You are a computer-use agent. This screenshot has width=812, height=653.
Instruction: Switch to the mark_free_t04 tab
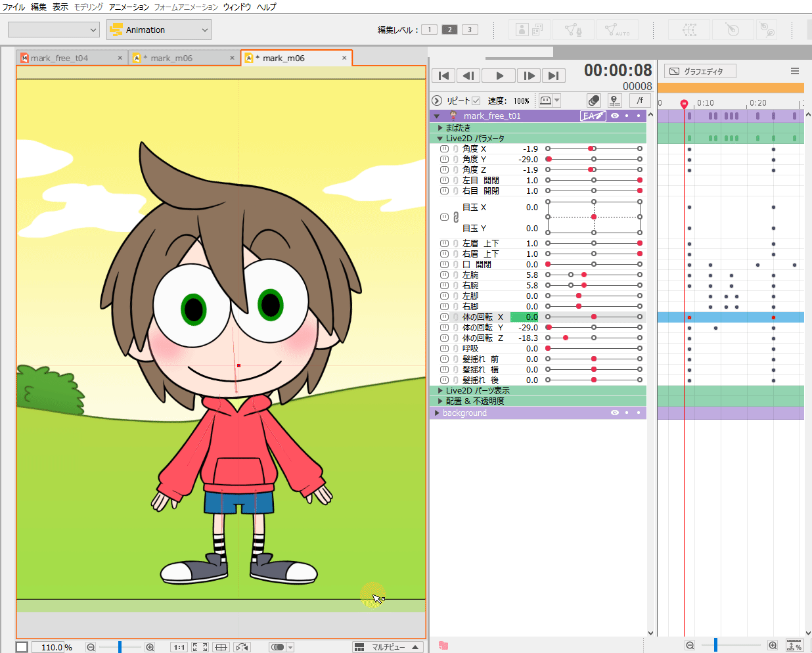[59, 58]
